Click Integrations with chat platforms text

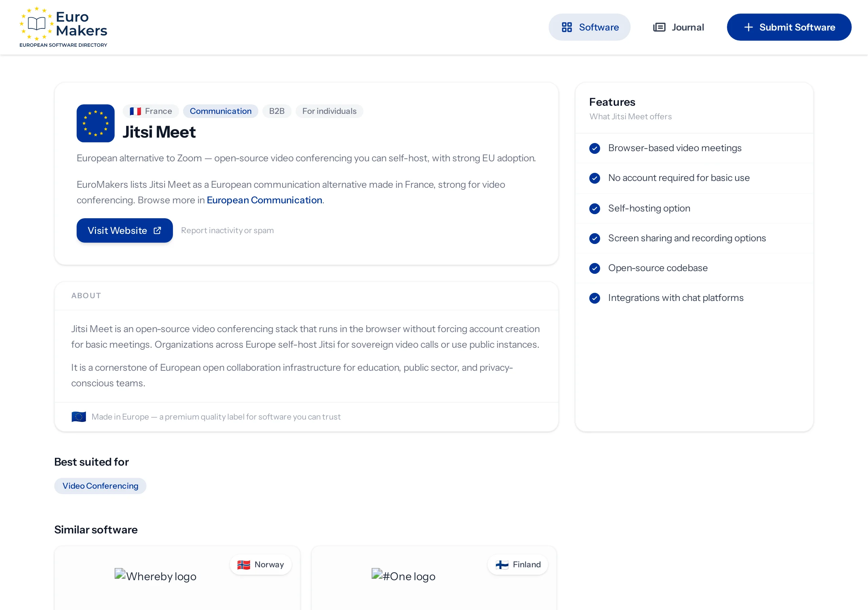(675, 298)
